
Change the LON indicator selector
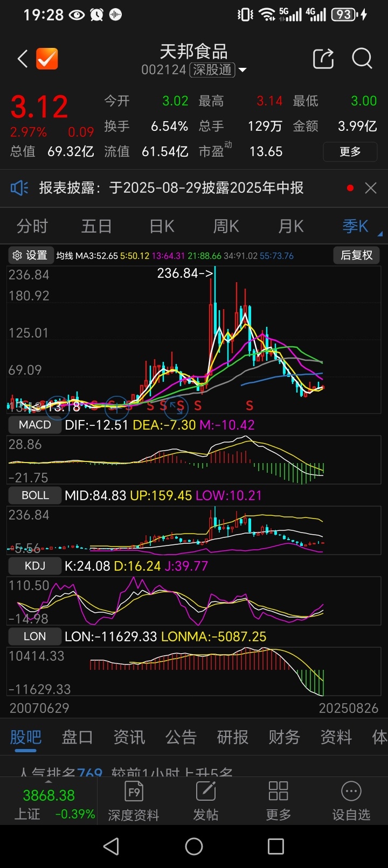(x=34, y=636)
